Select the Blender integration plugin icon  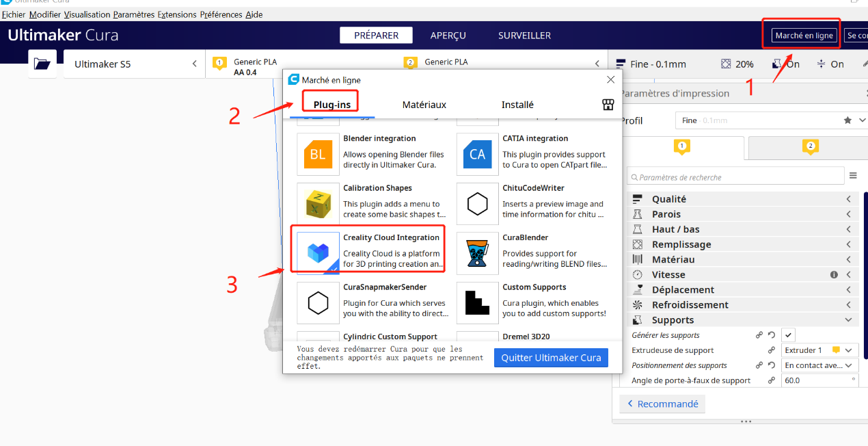pos(318,154)
